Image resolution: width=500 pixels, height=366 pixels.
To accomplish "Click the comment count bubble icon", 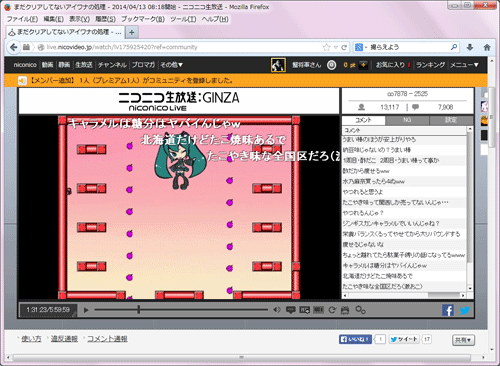I will pyautogui.click(x=415, y=107).
